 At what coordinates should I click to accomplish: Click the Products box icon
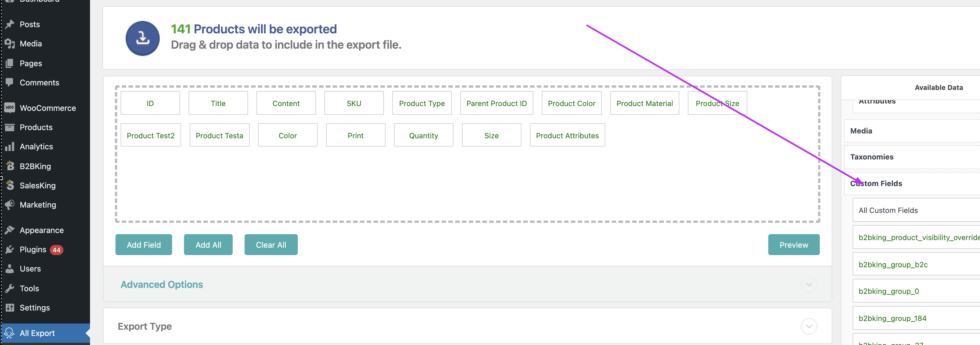[x=10, y=127]
